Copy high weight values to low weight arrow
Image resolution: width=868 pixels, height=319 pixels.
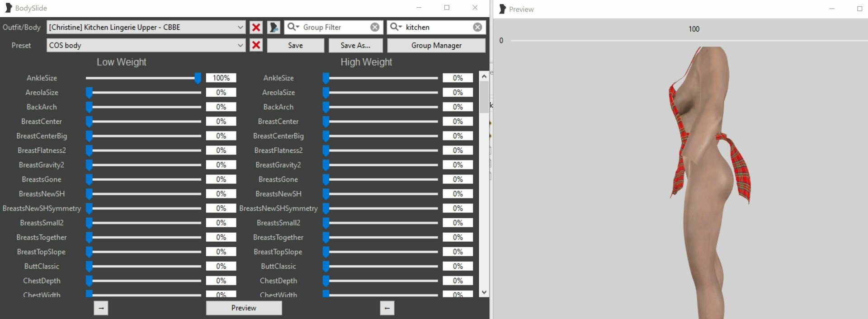pos(387,308)
